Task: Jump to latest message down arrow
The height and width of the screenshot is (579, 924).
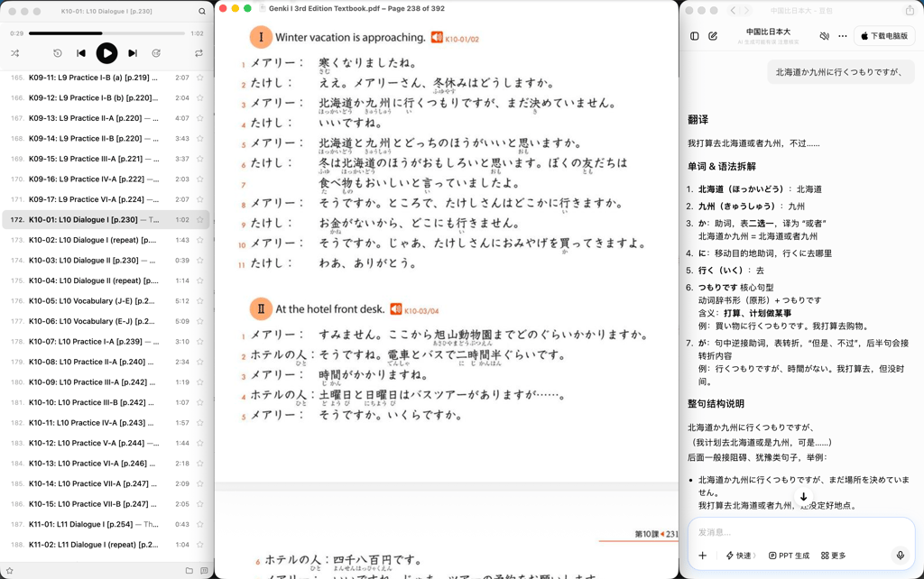Action: [803, 497]
